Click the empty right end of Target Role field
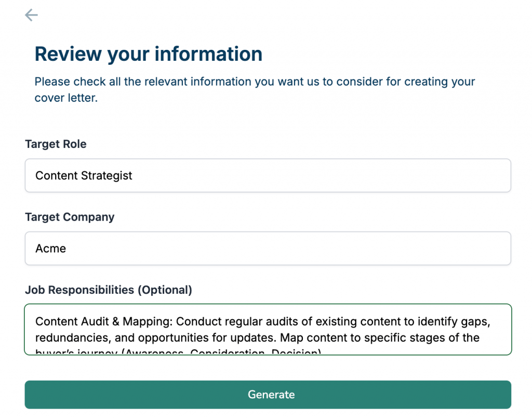This screenshot has width=532, height=419. coord(468,175)
